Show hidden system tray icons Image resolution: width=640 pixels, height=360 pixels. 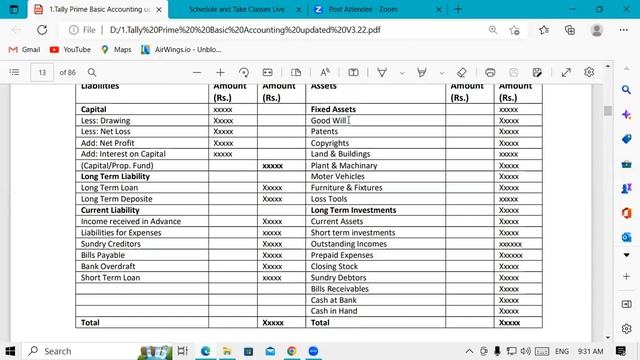pos(469,351)
